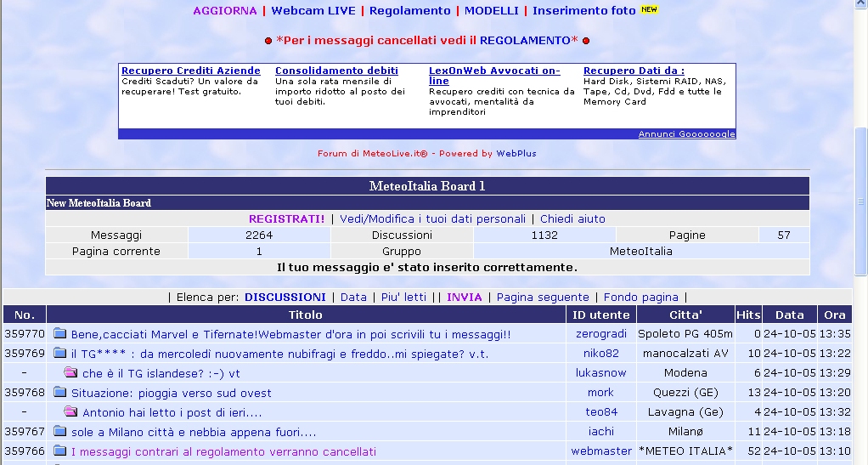Click the REGISTRATI! link
Viewport: 868px width, 465px height.
click(286, 218)
